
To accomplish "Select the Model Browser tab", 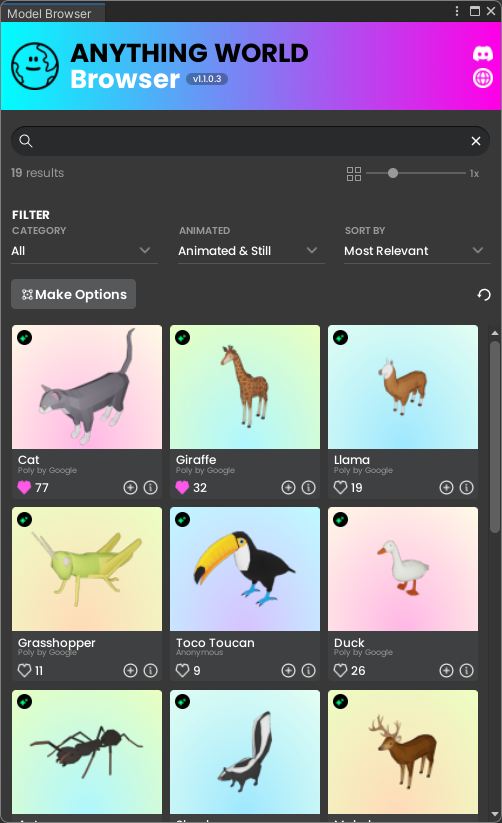I will pyautogui.click(x=49, y=14).
